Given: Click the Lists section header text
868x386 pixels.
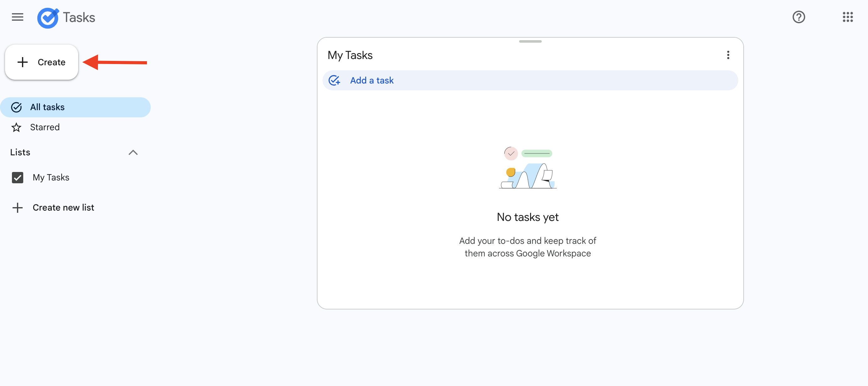Looking at the screenshot, I should pos(20,152).
